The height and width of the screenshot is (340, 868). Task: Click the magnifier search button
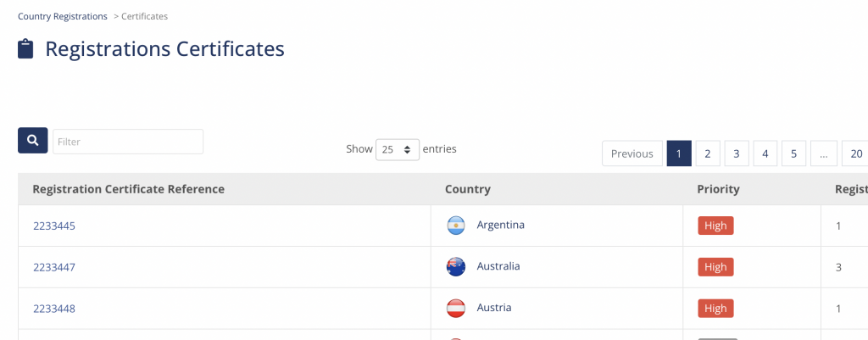click(33, 140)
